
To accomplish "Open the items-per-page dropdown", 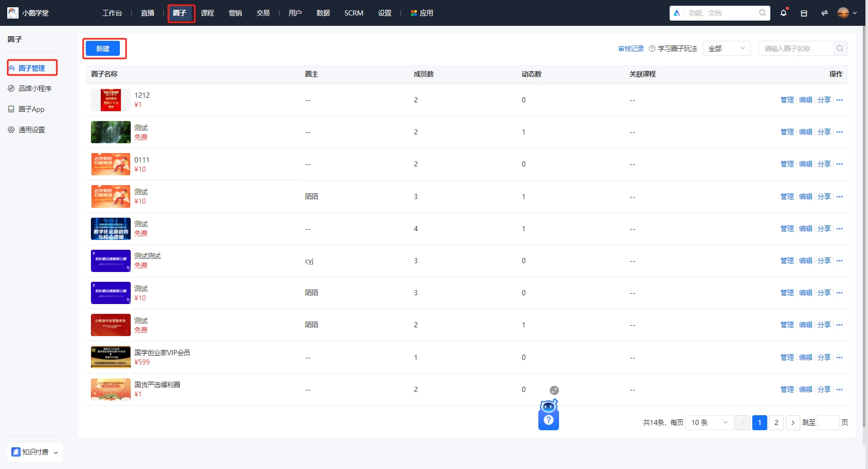I will 708,422.
